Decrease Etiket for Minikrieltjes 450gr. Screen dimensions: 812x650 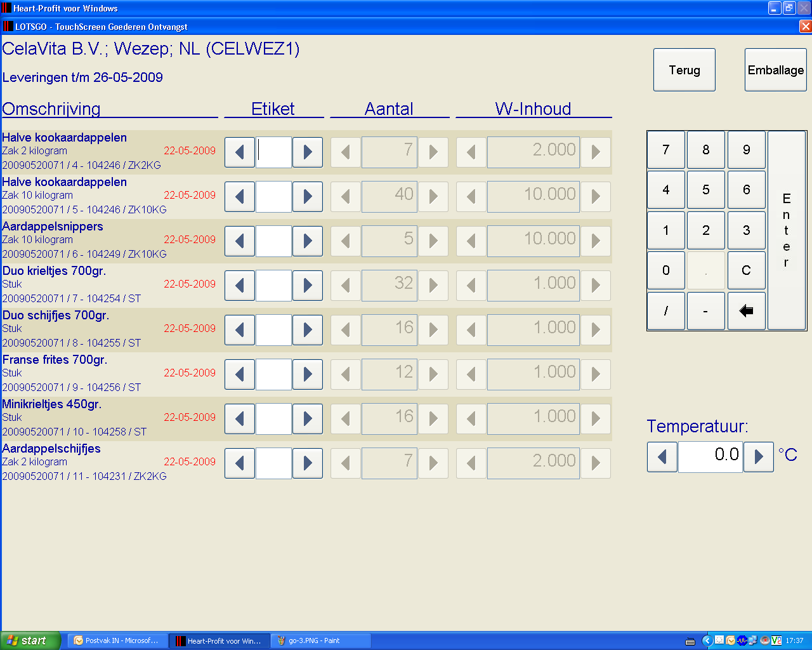[240, 419]
